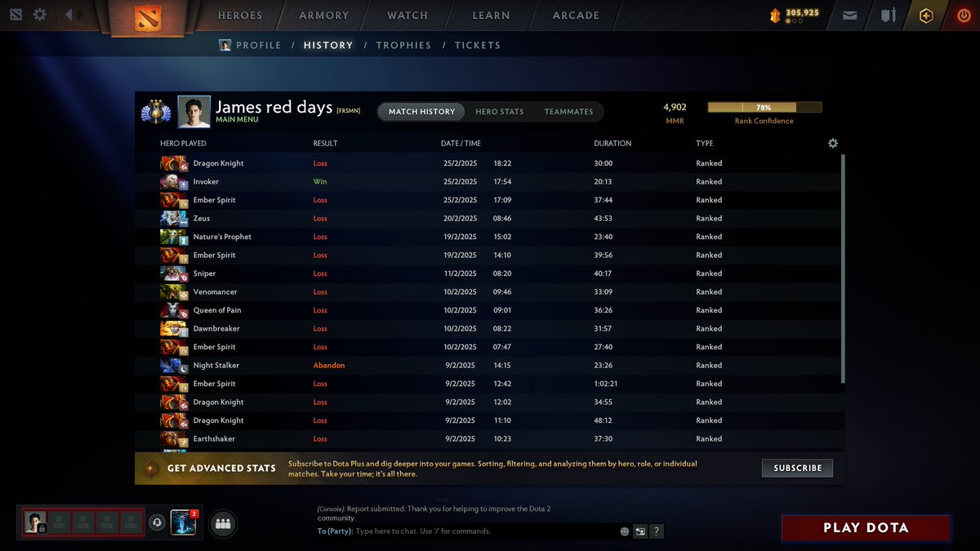Click the Dota Plus icon on the Advanced Stats banner

coord(151,469)
